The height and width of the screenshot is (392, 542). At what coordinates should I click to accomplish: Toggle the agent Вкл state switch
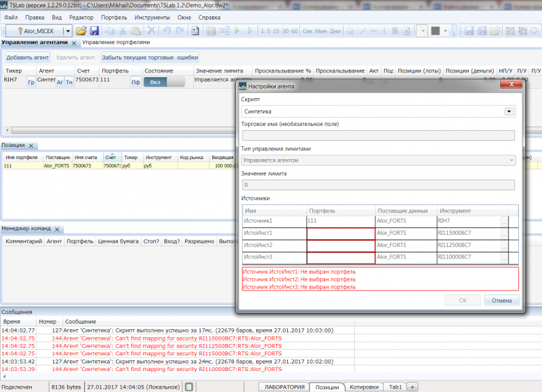165,82
